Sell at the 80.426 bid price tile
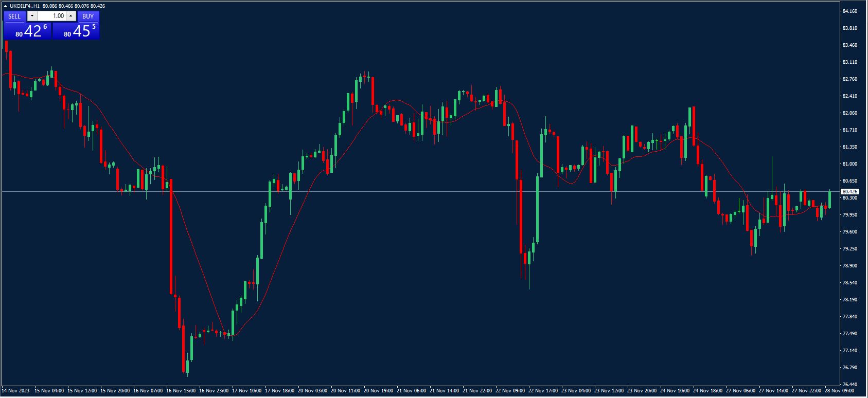 27,31
